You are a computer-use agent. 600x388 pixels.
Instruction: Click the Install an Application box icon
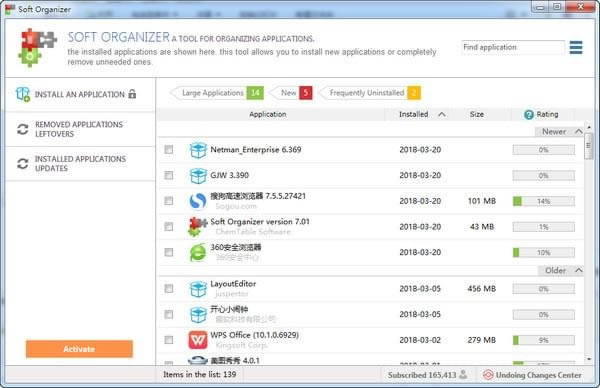coord(23,94)
